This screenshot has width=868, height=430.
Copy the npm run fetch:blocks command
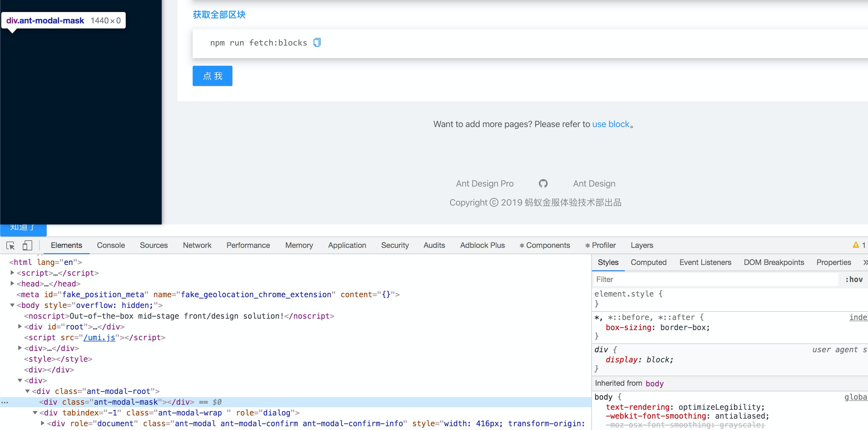tap(316, 42)
